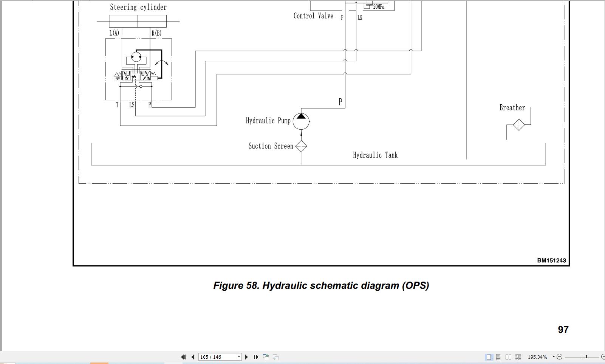The image size is (605, 364).
Task: Click the Steering cylinder label
Action: [138, 7]
